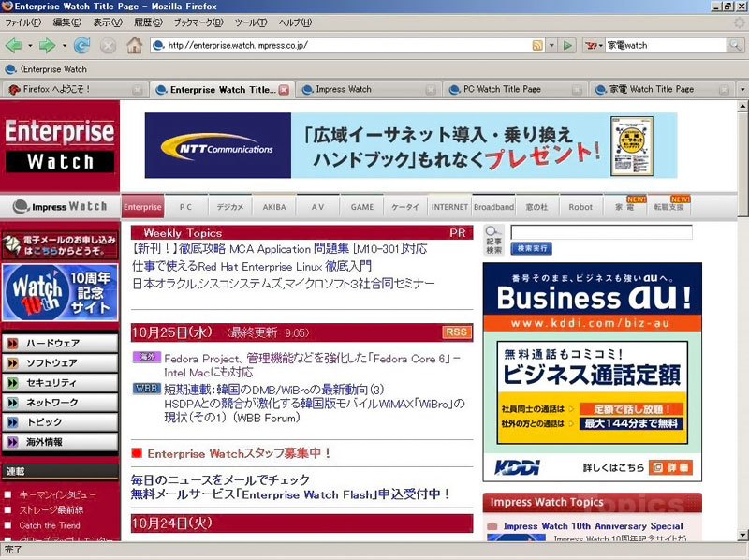
Task: Click the Stop loading icon
Action: tap(108, 45)
